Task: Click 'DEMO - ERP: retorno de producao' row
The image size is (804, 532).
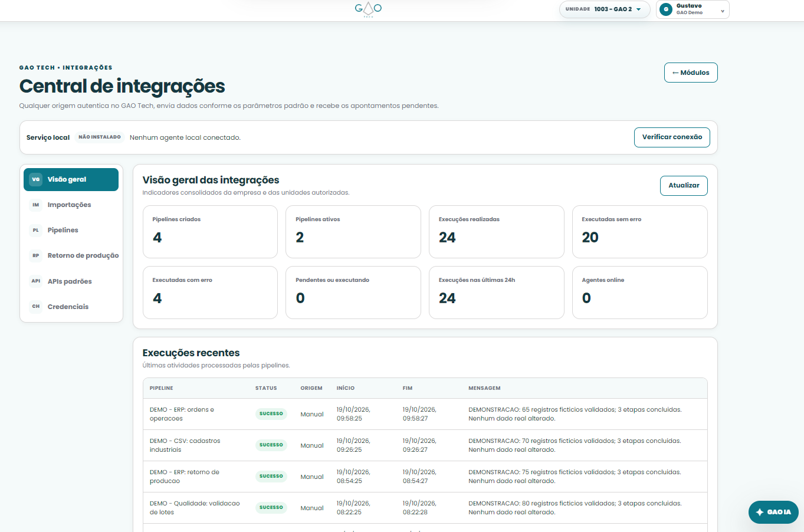Action: tap(425, 477)
